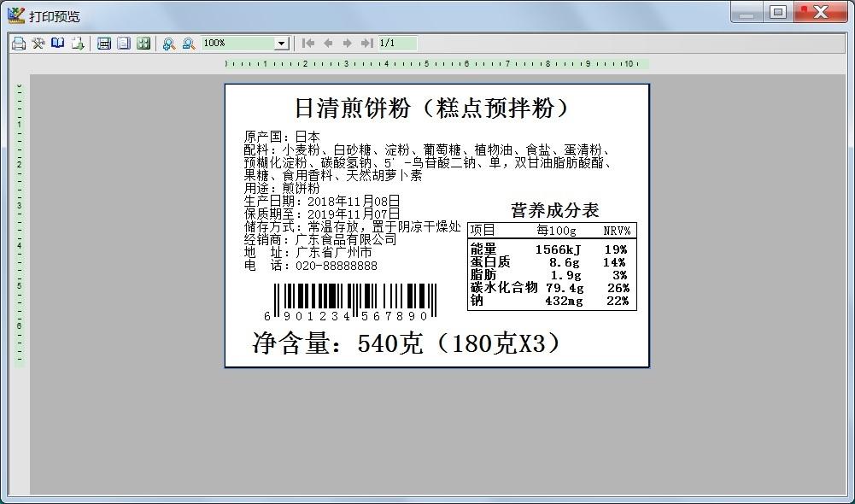855x504 pixels.
Task: Select the multiple pages thumbnail view icon
Action: (143, 44)
